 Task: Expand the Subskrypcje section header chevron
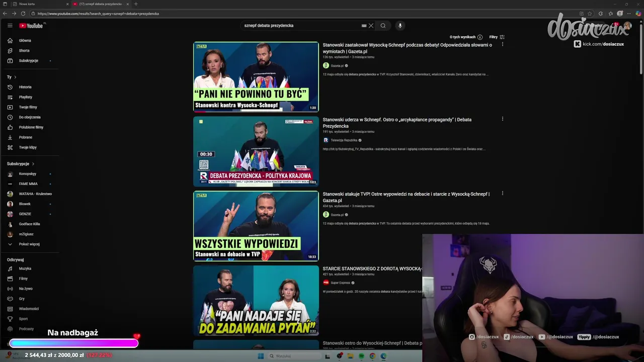33,164
